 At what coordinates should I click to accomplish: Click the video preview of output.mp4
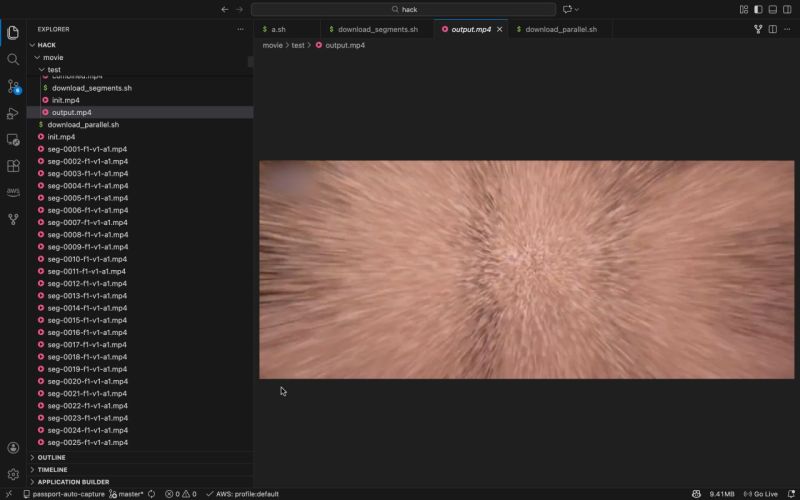(527, 269)
